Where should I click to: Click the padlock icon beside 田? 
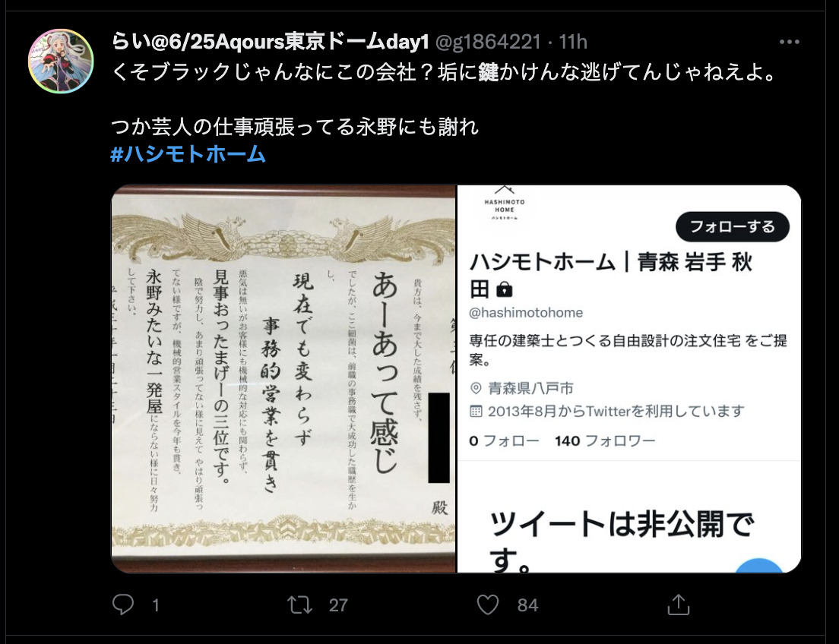[x=504, y=289]
